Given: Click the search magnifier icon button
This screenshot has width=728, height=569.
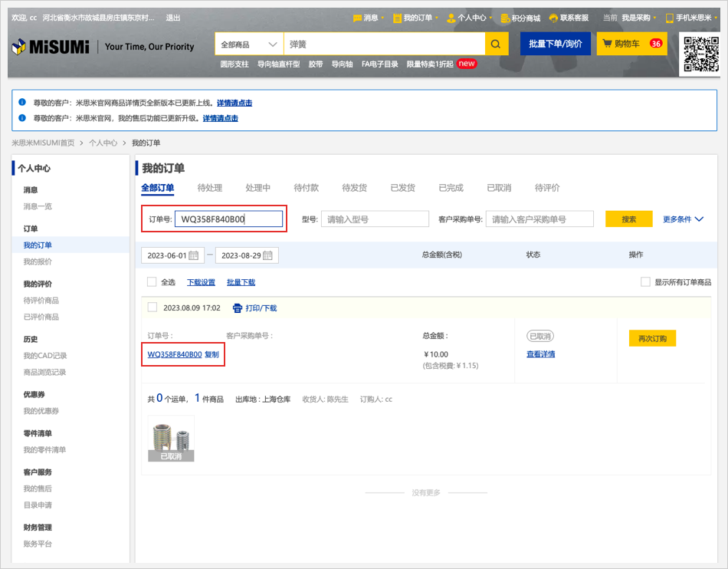Looking at the screenshot, I should pyautogui.click(x=496, y=44).
